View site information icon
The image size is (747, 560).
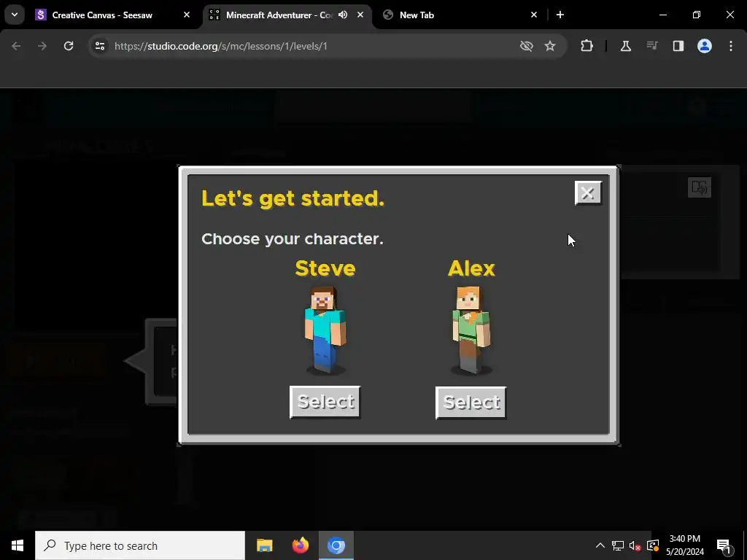[x=99, y=46]
